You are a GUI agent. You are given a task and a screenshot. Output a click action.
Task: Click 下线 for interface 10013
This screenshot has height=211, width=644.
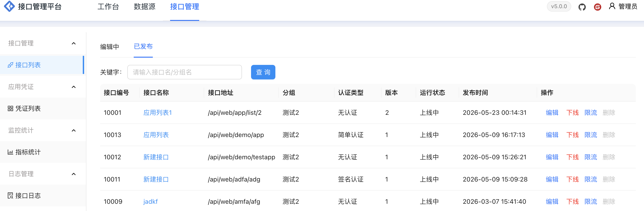point(573,135)
